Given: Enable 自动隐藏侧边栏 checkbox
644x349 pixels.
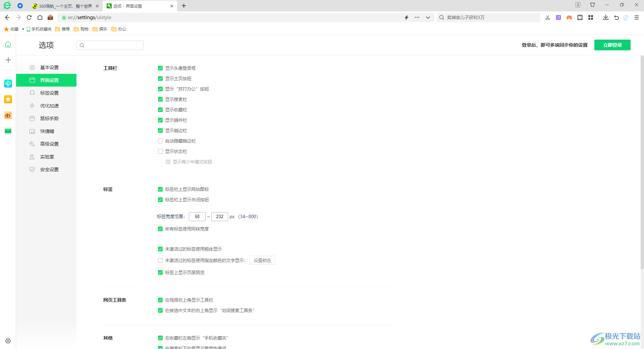Looking at the screenshot, I should (160, 141).
